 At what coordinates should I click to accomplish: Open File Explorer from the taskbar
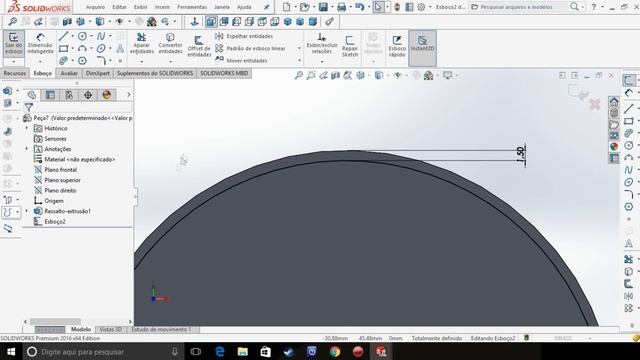click(242, 351)
